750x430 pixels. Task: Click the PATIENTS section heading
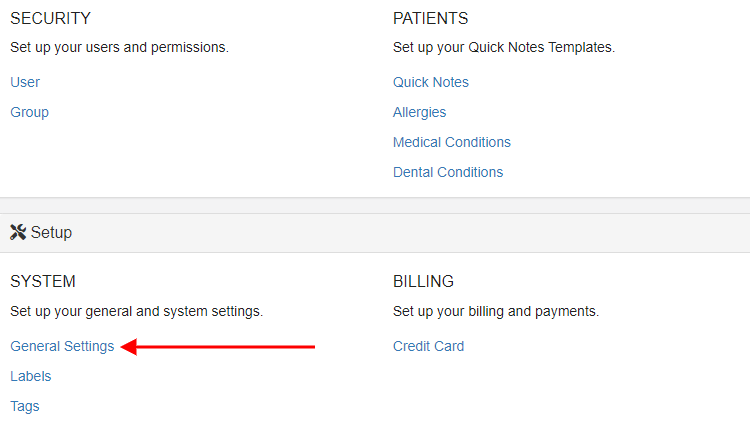coord(430,18)
